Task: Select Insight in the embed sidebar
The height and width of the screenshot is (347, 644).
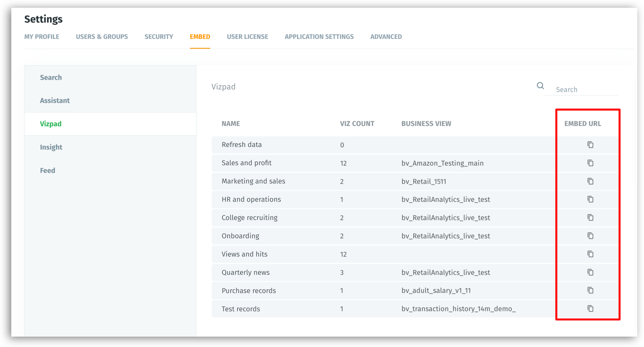Action: 51,147
